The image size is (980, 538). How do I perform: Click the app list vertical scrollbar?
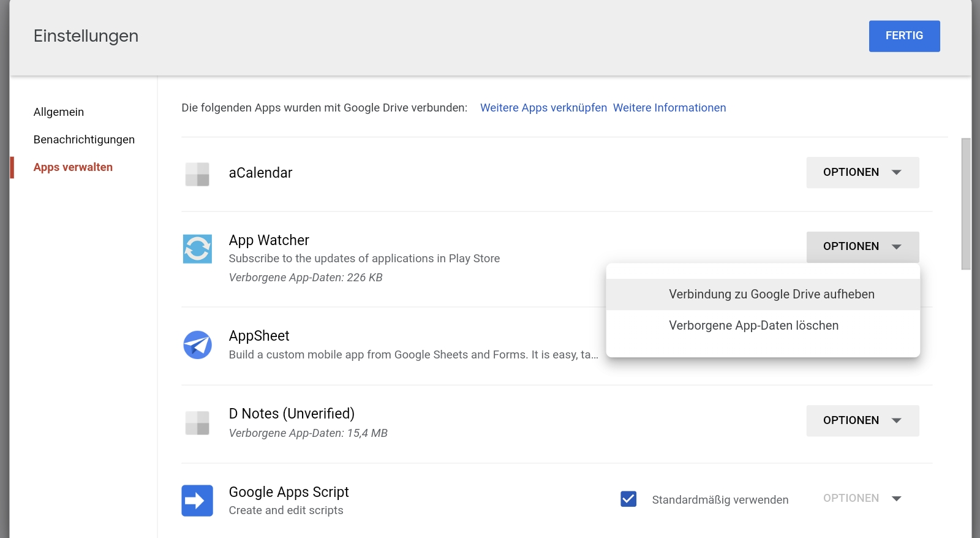966,203
